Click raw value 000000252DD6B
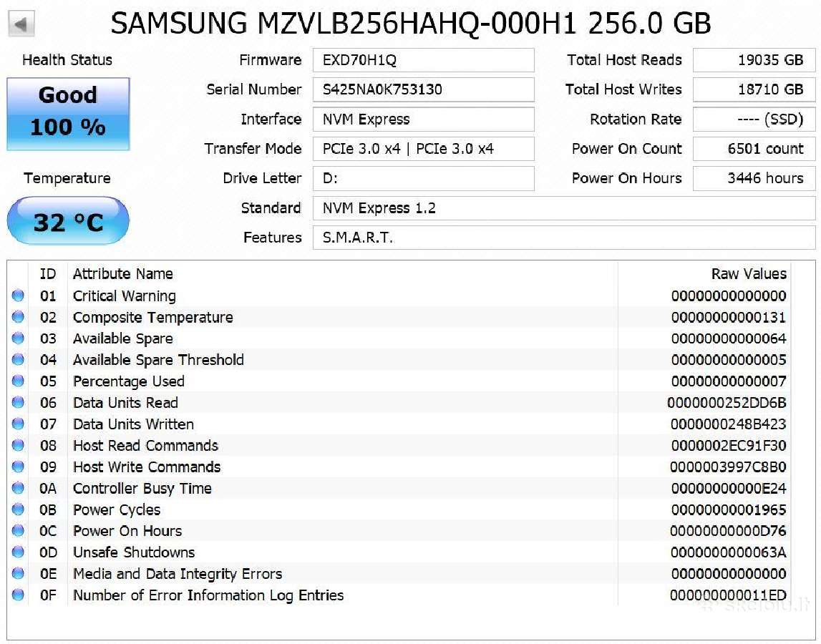 (x=727, y=403)
